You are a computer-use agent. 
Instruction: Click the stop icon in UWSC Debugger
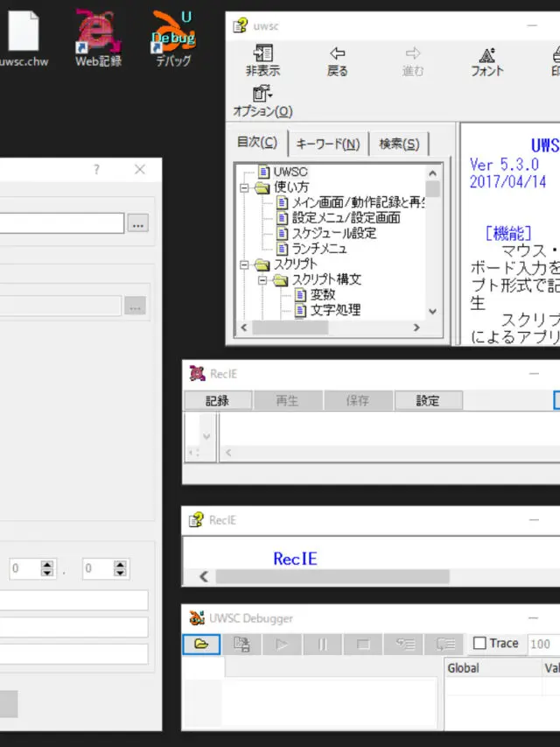363,644
